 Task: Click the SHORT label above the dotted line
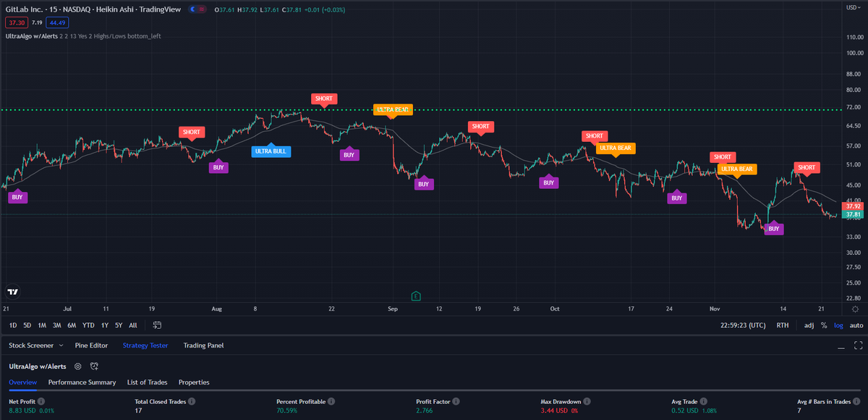(x=324, y=98)
